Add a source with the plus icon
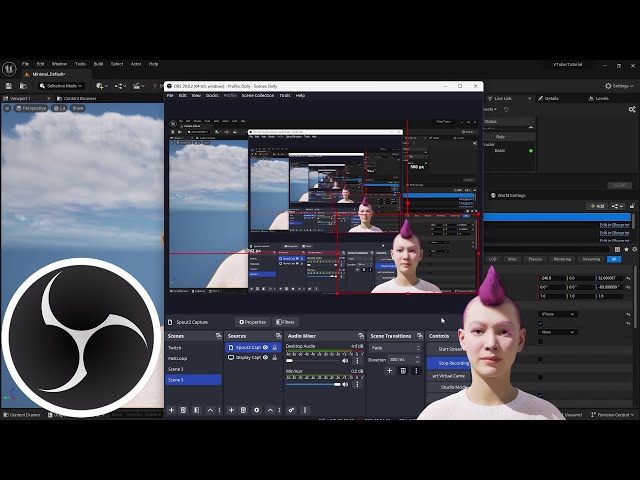This screenshot has height=480, width=640. click(231, 410)
